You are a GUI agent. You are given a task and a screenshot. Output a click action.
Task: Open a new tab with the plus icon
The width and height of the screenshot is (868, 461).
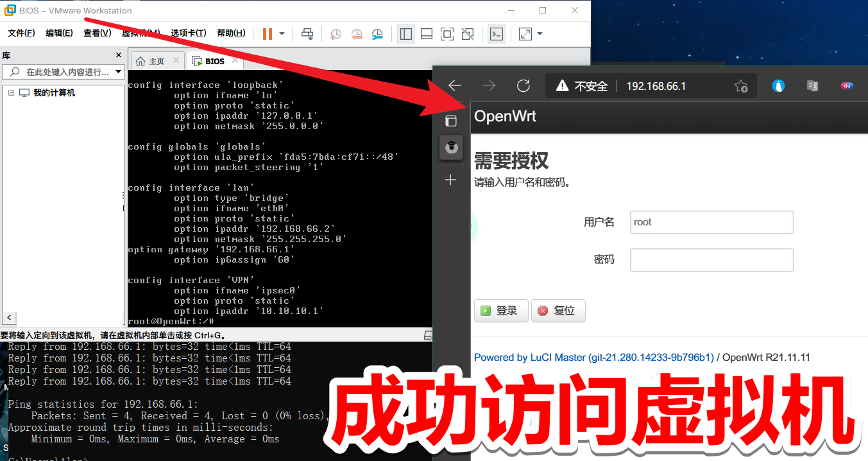[x=451, y=180]
